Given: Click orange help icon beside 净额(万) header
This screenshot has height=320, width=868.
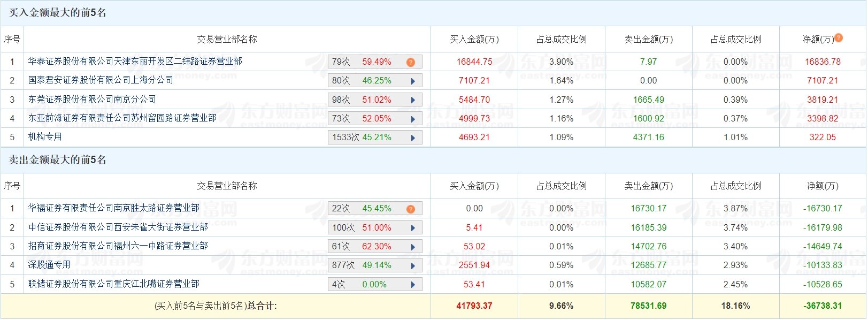Looking at the screenshot, I should (x=839, y=37).
